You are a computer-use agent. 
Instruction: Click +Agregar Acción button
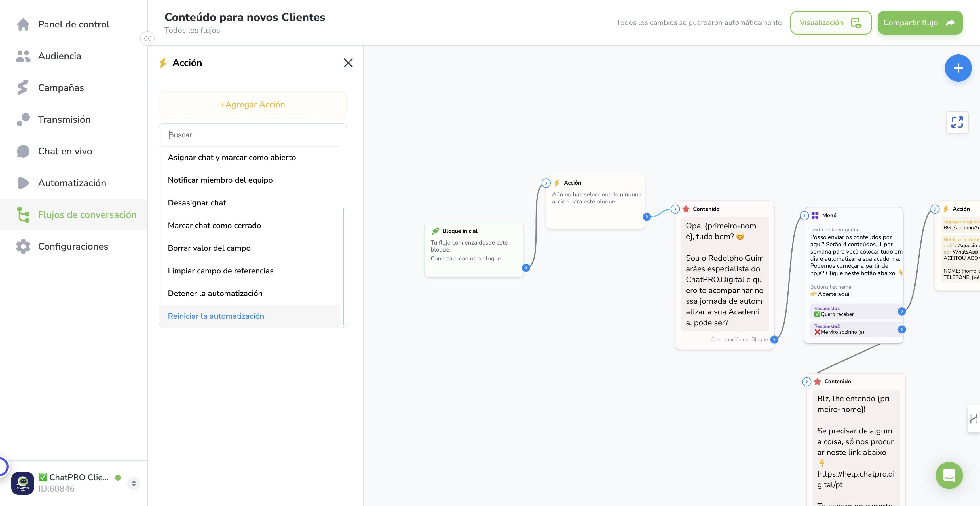pos(253,105)
